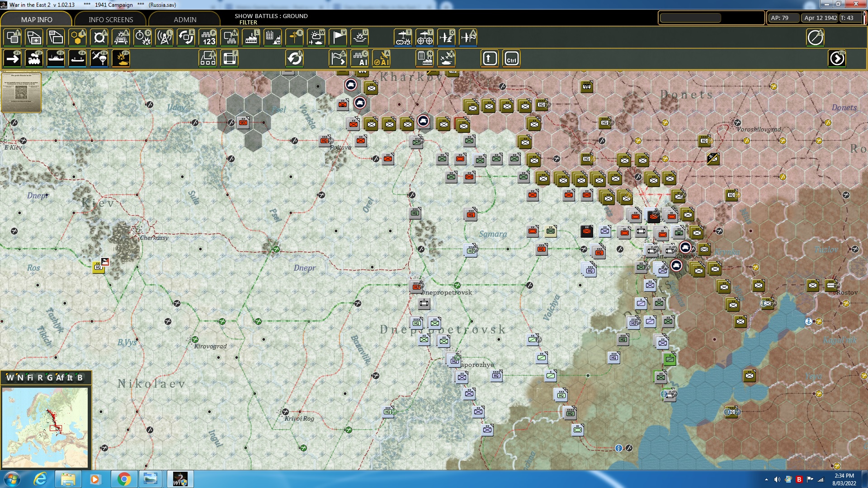868x488 pixels.
Task: Open Google Chrome from the taskbar
Action: point(123,479)
